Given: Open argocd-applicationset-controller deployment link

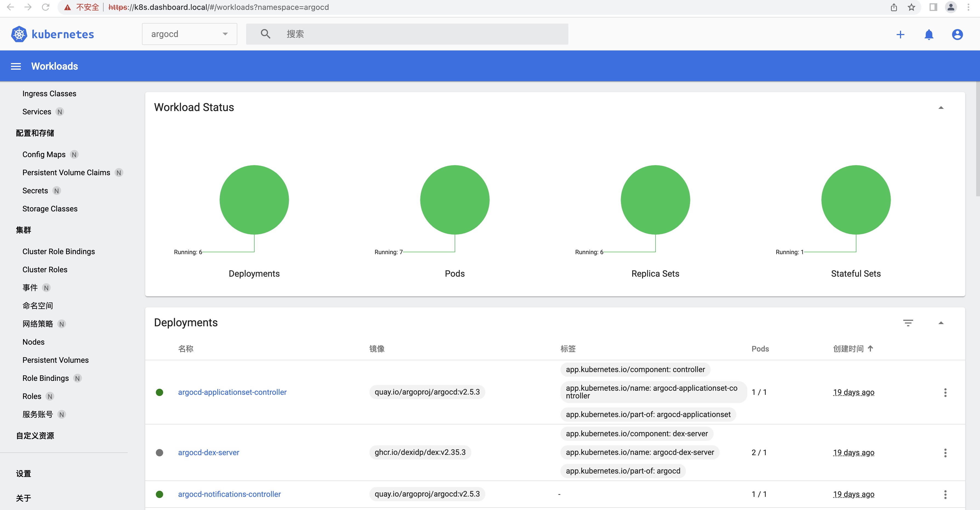Looking at the screenshot, I should pyautogui.click(x=232, y=392).
